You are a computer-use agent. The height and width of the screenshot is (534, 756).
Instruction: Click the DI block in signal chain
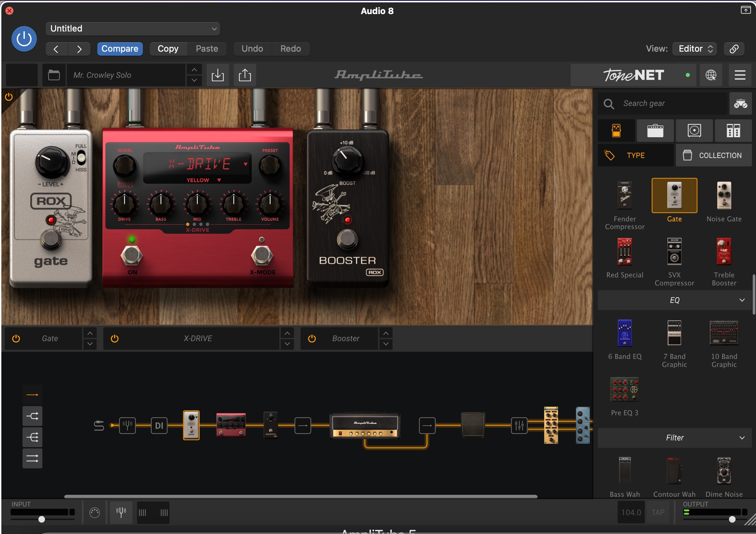pyautogui.click(x=159, y=426)
